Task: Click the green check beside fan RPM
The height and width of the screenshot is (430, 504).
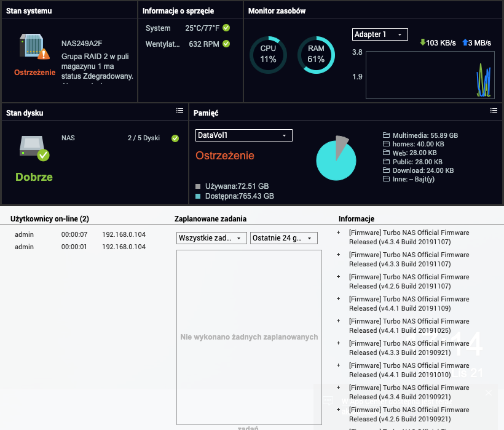Action: click(x=226, y=44)
